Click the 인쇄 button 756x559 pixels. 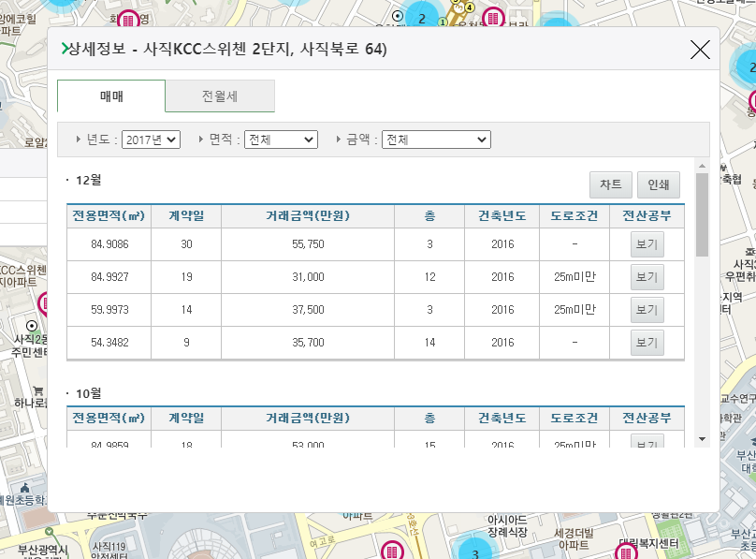pos(658,184)
